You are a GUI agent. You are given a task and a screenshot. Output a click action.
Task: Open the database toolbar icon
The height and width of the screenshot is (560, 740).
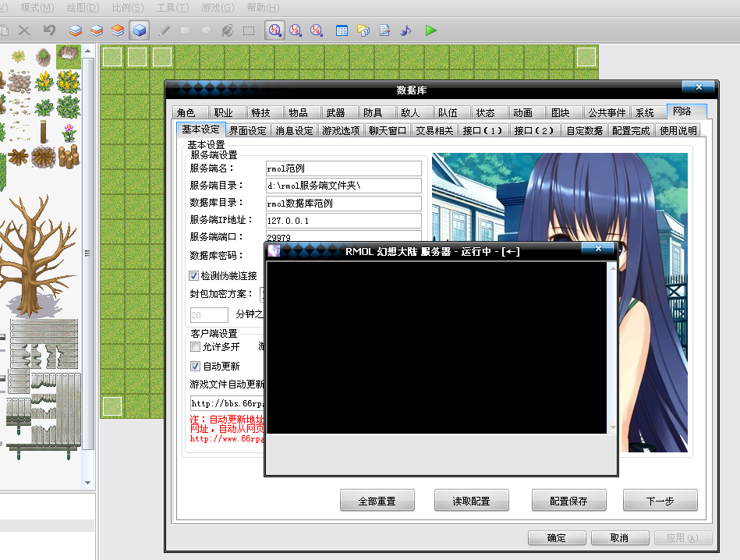(342, 30)
